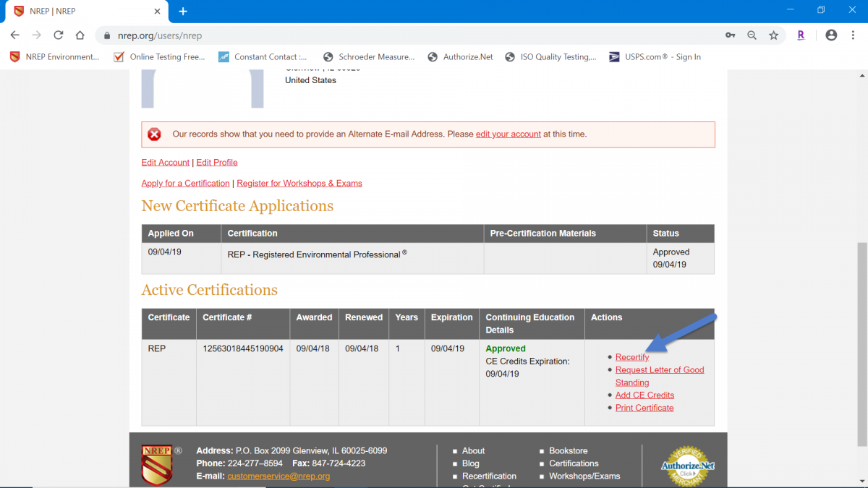Open Recertification in footer menu
The image size is (868, 488).
point(490,476)
